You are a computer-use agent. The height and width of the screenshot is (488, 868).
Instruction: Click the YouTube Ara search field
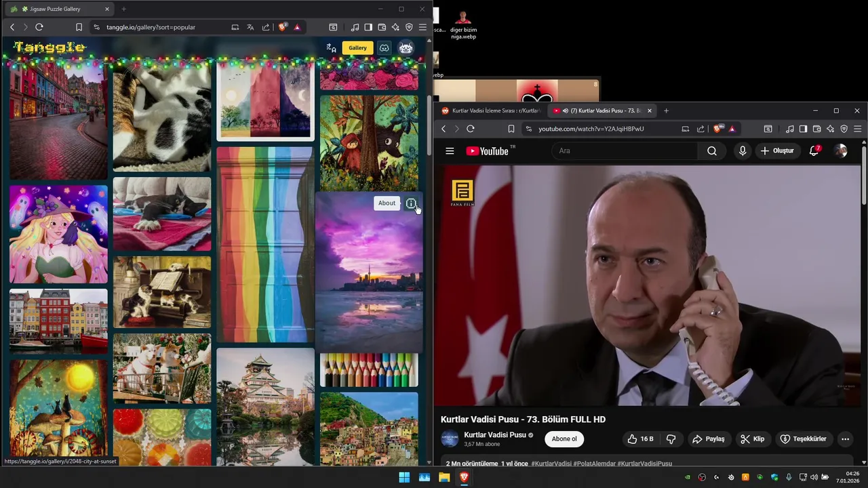click(x=624, y=151)
